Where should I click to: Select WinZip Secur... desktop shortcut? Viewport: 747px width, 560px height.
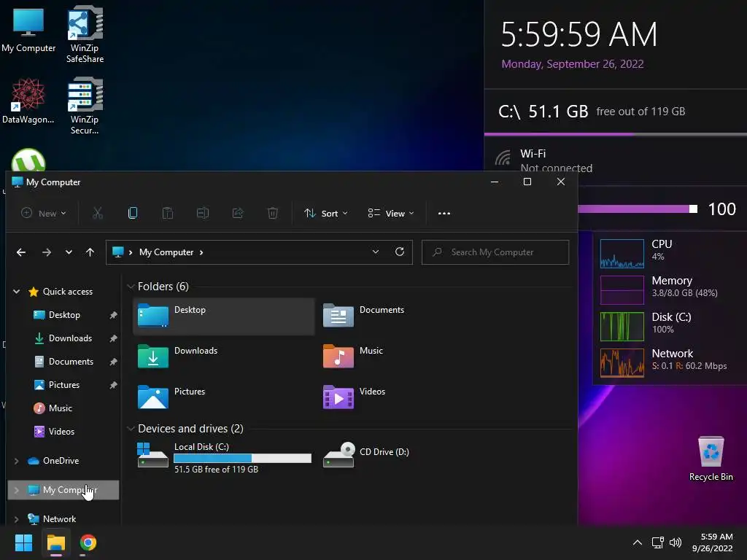(85, 106)
